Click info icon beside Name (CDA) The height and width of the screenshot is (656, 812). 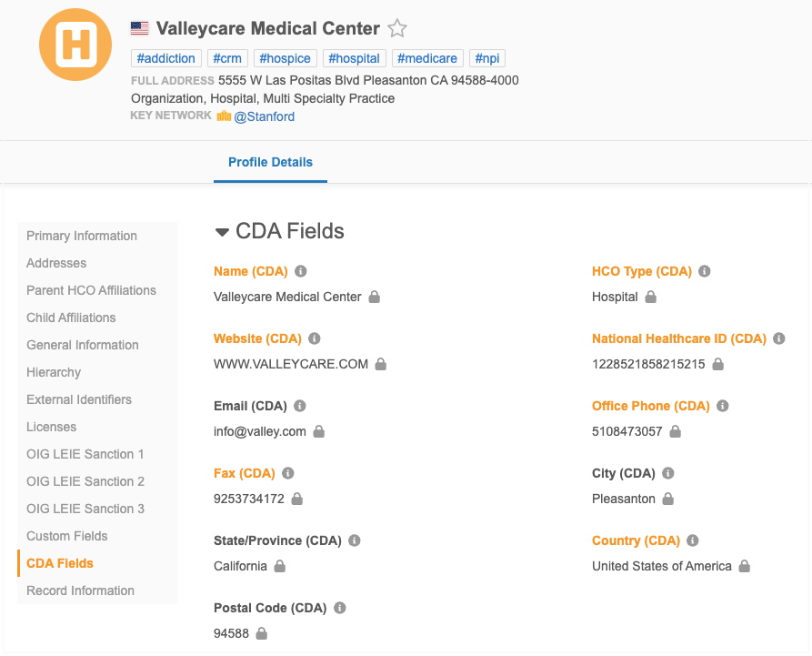tap(301, 271)
